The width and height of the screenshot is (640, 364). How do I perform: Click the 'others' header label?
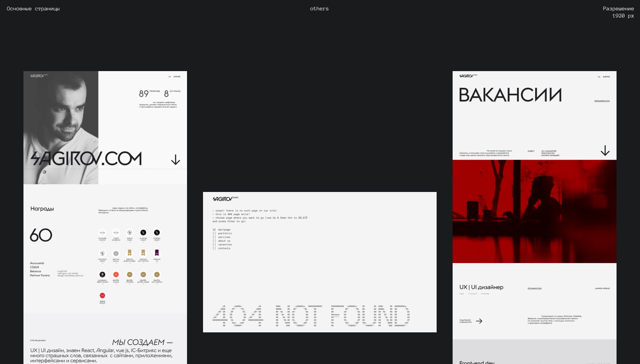(x=319, y=9)
